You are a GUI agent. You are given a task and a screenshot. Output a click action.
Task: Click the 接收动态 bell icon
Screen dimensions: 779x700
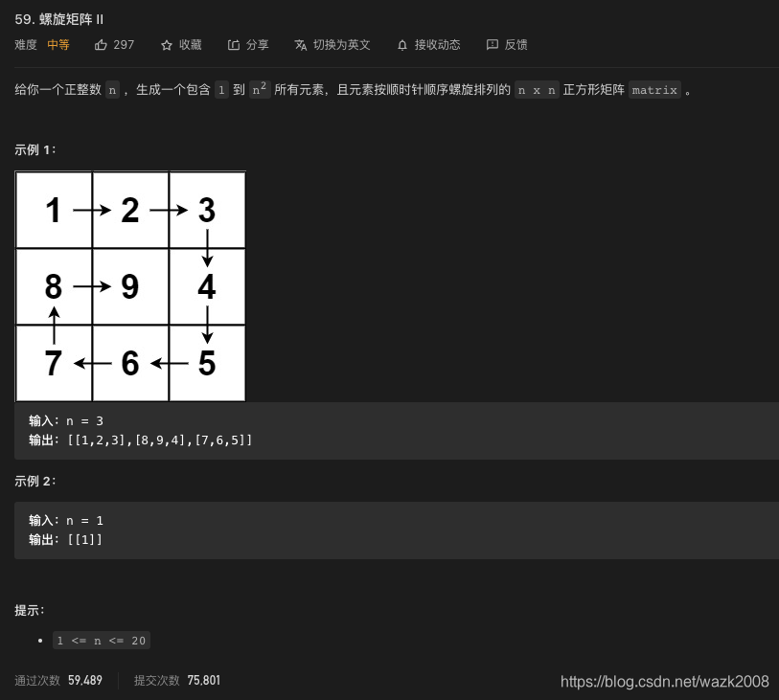402,44
